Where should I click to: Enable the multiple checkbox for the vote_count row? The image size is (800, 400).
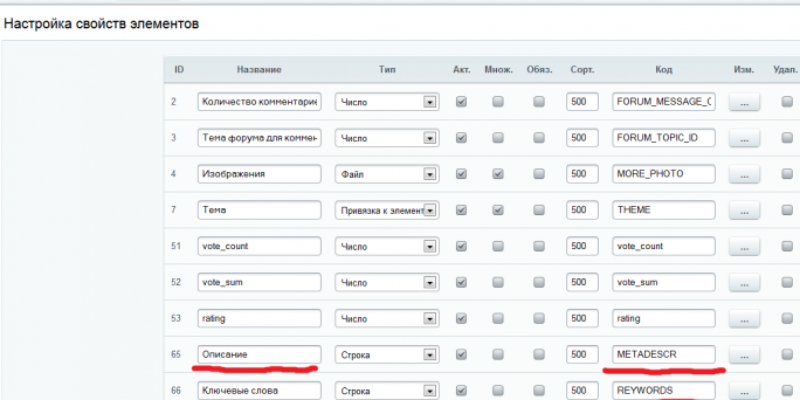coord(498,246)
